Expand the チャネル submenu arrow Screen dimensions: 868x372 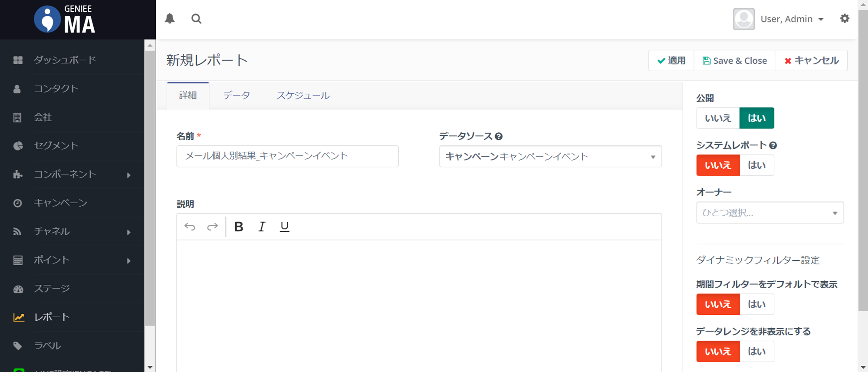(x=128, y=232)
